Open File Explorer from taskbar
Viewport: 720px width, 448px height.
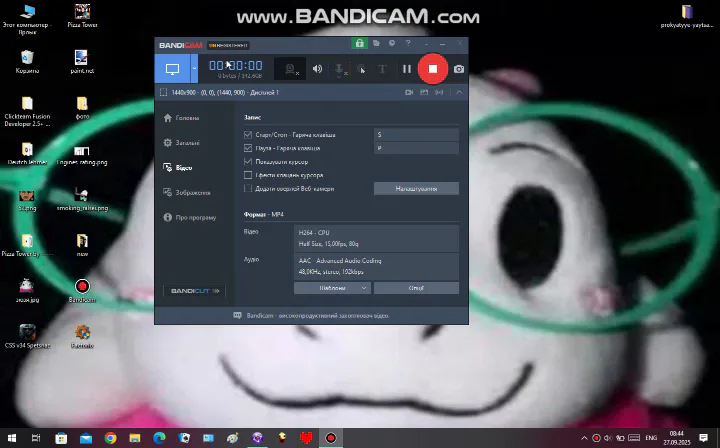(x=135, y=438)
